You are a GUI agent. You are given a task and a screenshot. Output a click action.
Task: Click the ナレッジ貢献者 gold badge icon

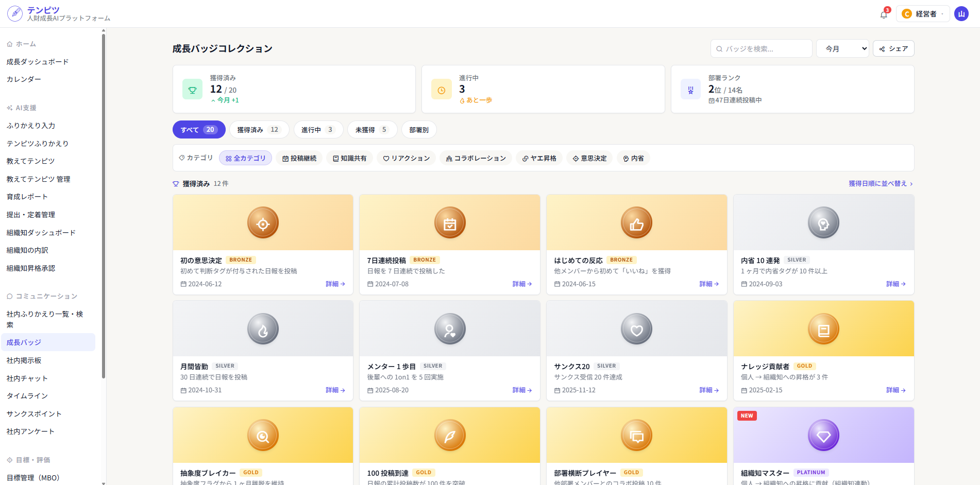click(x=823, y=329)
